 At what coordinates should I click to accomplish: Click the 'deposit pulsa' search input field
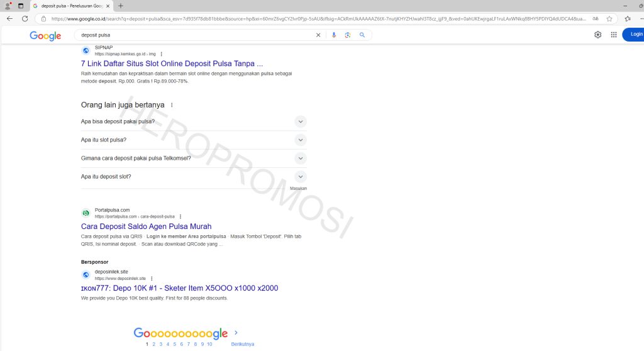(195, 35)
